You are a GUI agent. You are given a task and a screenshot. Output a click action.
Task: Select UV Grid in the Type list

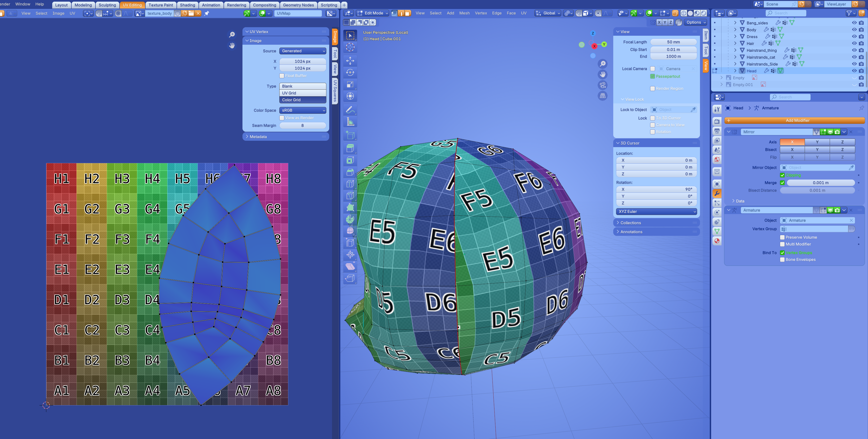[302, 93]
